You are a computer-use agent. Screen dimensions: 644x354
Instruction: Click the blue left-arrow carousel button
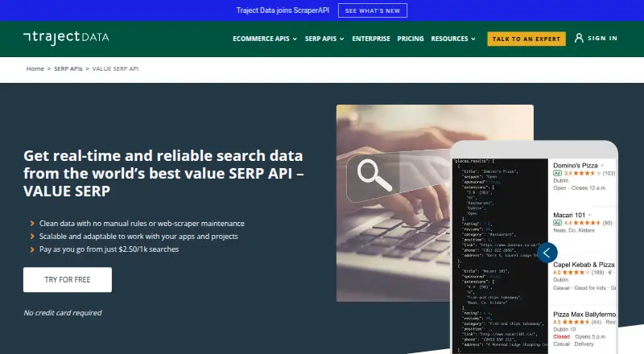click(547, 253)
